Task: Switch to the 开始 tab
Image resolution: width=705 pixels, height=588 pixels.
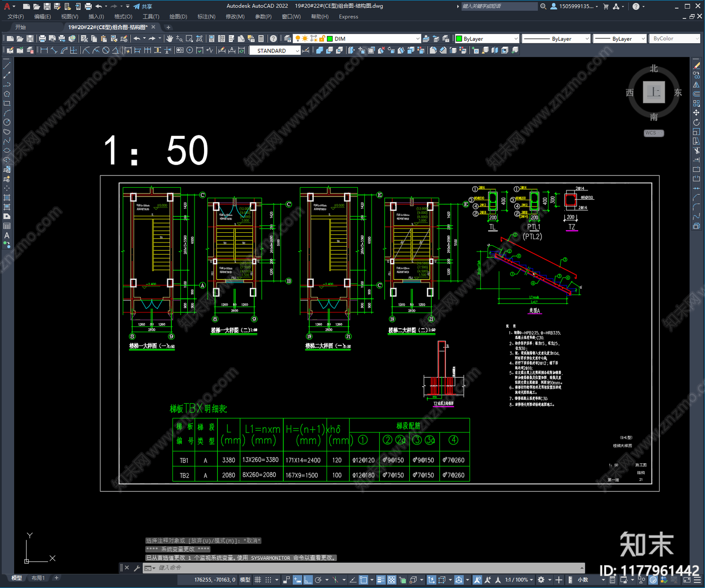Action: 21,27
